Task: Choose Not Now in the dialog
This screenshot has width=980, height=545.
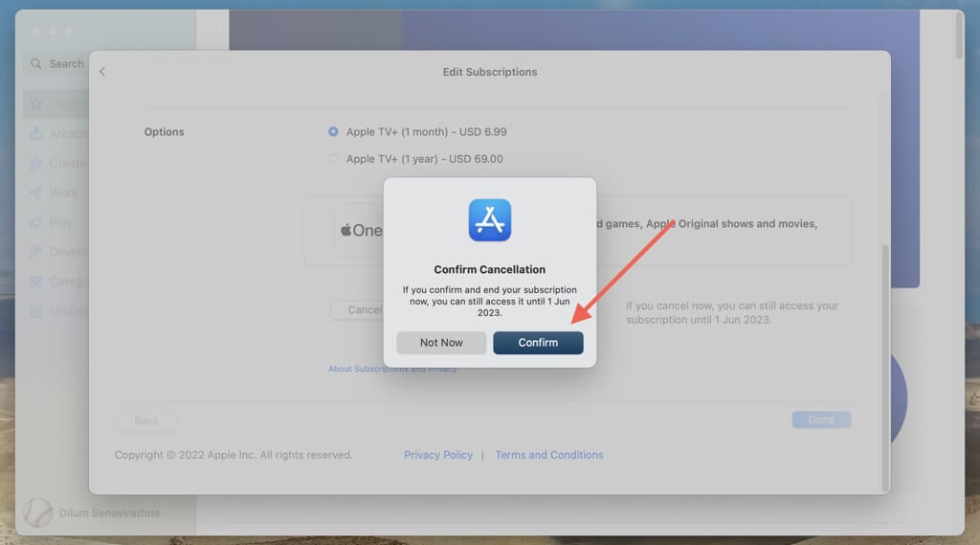Action: pos(441,343)
